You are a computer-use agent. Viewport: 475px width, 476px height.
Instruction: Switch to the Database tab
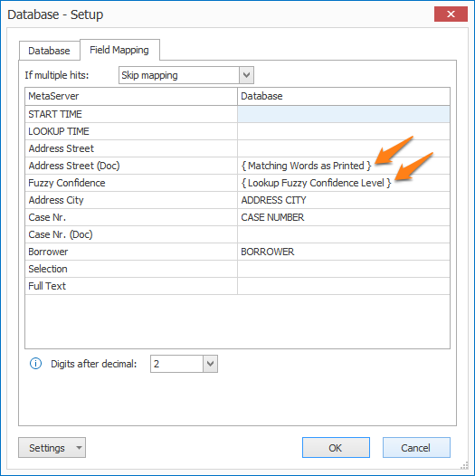[x=49, y=51]
